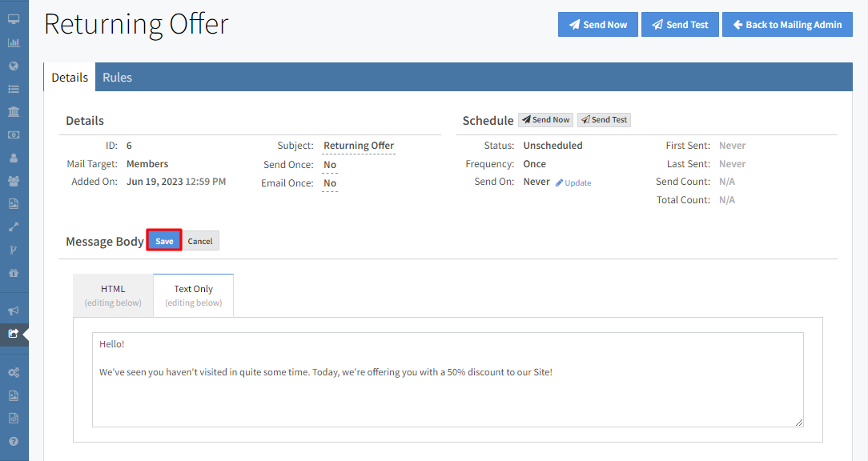Select the HTML message body tab

[113, 295]
